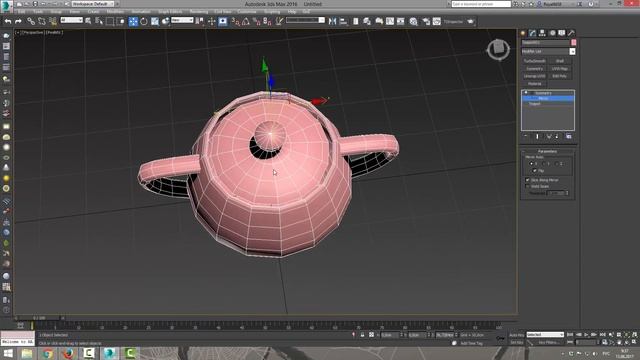
Task: Activate the Select and Uniform Scale tool
Action: click(x=155, y=21)
